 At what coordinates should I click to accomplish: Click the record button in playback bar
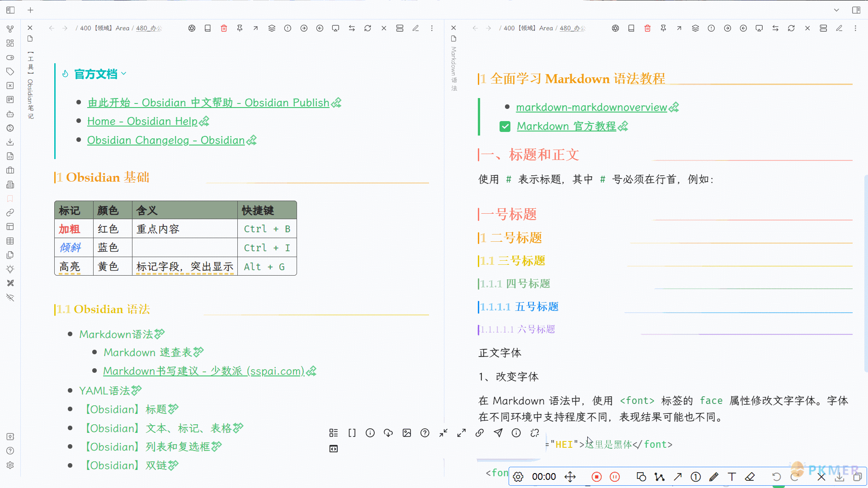coord(597,477)
